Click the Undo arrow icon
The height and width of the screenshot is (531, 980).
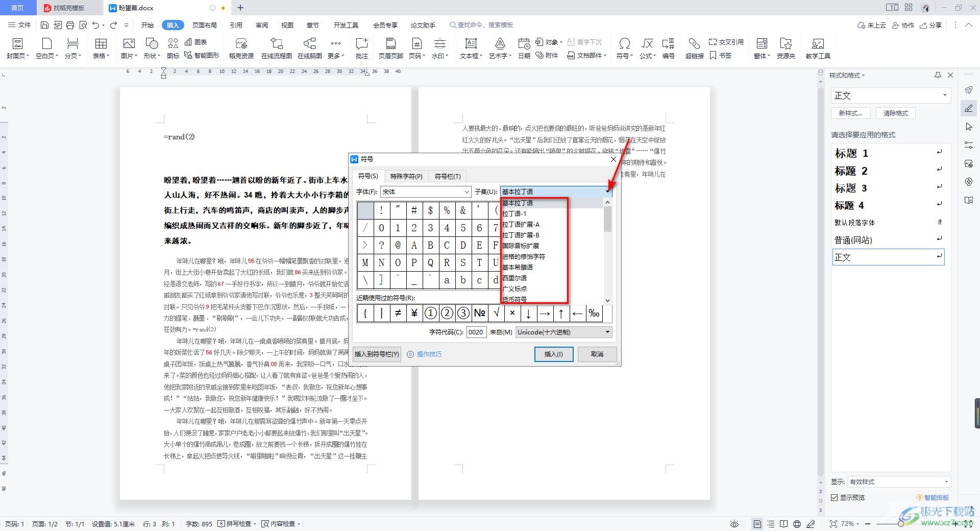pyautogui.click(x=95, y=25)
